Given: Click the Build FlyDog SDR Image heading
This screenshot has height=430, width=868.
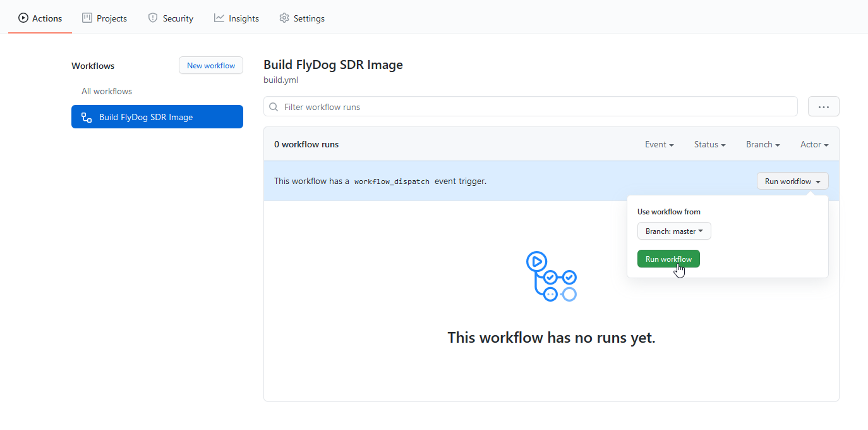Looking at the screenshot, I should click(x=333, y=64).
